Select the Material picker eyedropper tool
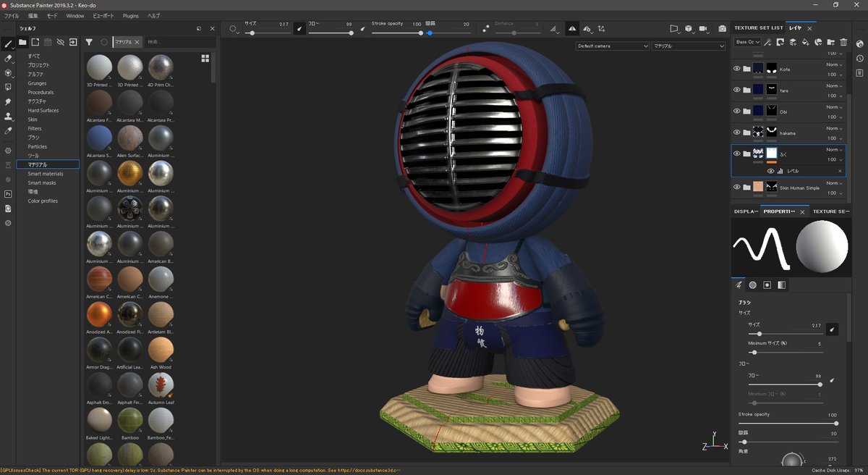 point(8,130)
